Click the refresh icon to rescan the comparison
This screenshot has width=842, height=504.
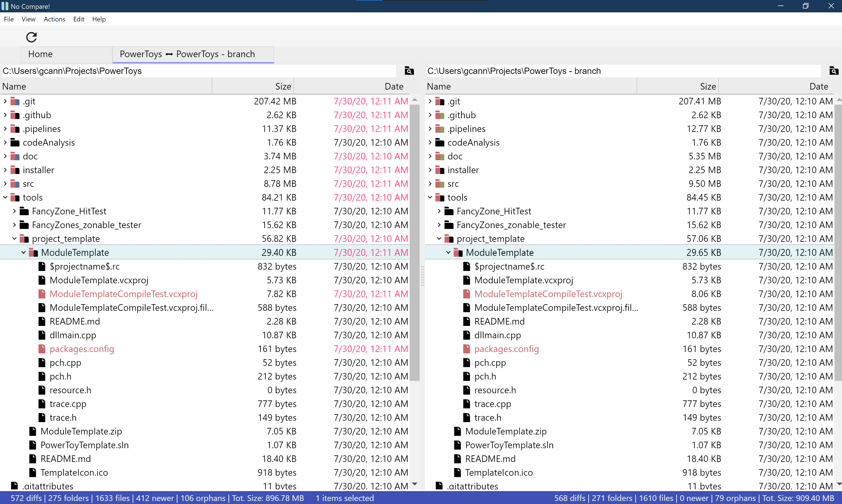pos(31,37)
